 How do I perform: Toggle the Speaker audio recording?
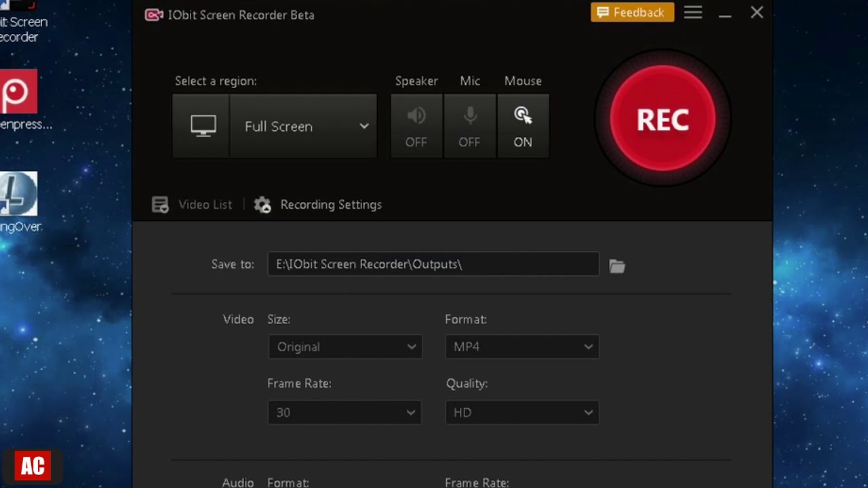coord(416,126)
